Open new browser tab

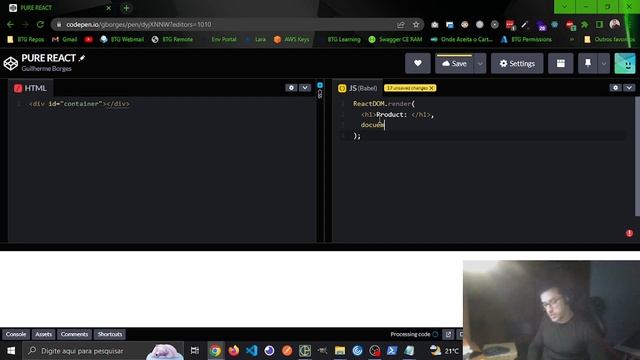point(126,8)
